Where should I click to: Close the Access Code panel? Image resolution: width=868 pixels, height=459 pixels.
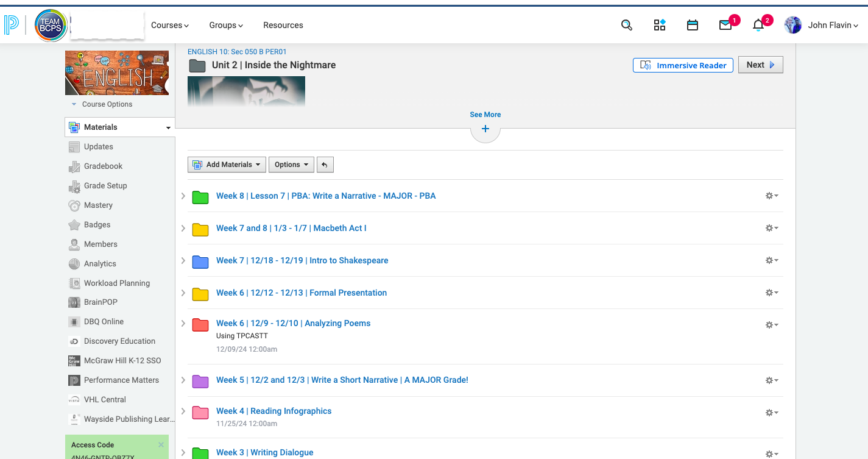point(161,445)
